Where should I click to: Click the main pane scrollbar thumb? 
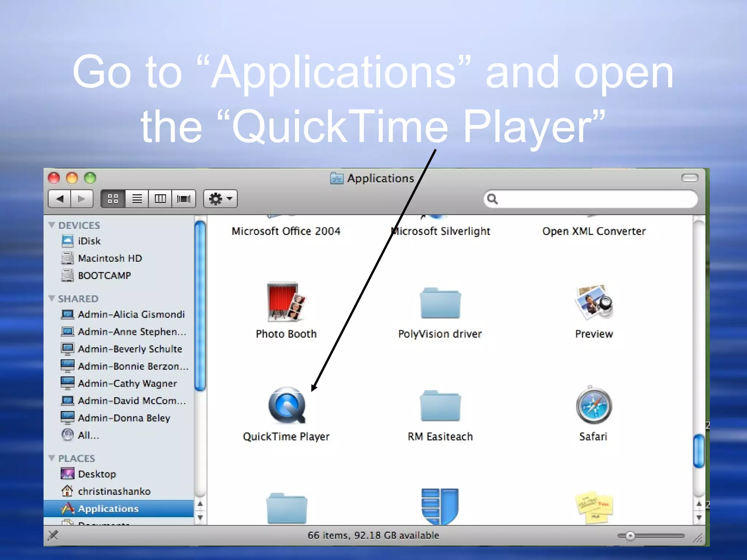699,451
